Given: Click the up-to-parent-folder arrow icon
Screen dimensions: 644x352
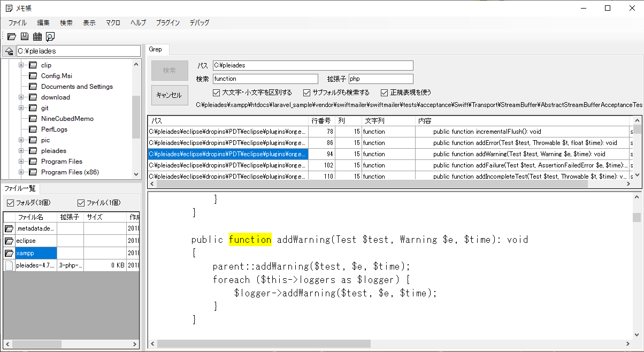Looking at the screenshot, I should (9, 51).
